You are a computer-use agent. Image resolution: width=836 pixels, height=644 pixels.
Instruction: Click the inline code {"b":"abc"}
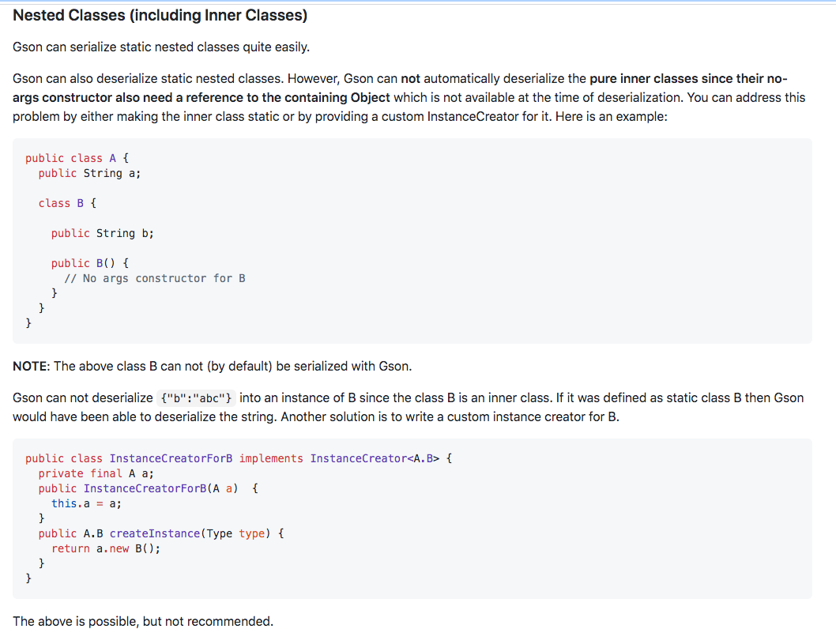196,398
